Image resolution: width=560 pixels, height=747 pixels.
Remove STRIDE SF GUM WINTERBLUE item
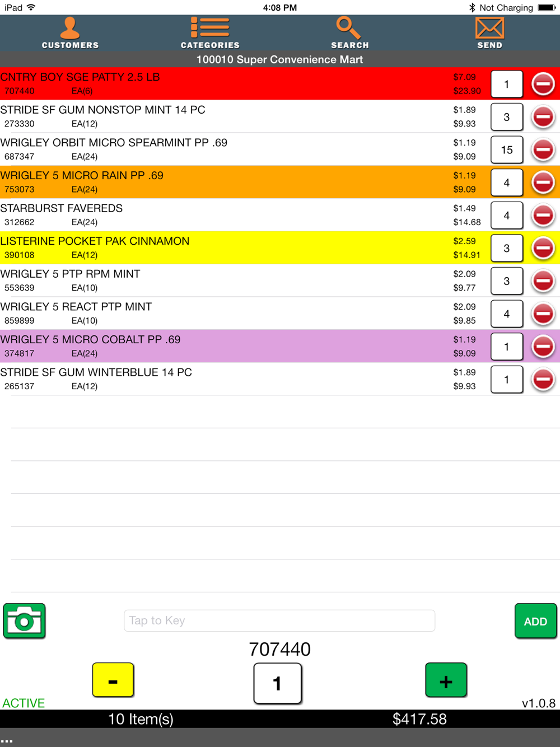543,380
